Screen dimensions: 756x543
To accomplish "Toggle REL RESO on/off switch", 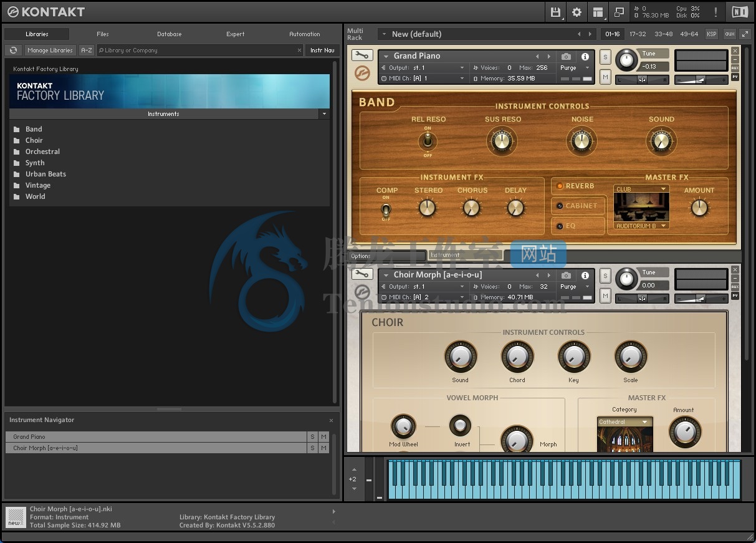I will click(x=428, y=142).
